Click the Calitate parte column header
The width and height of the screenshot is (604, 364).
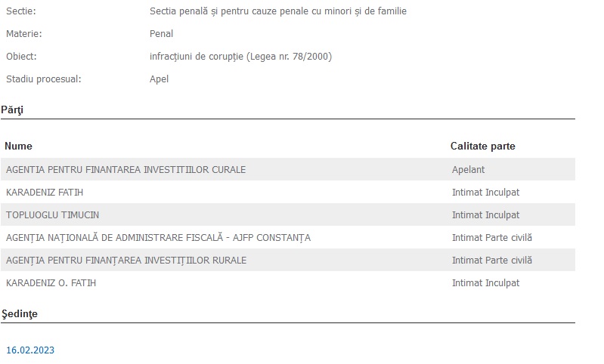point(483,147)
